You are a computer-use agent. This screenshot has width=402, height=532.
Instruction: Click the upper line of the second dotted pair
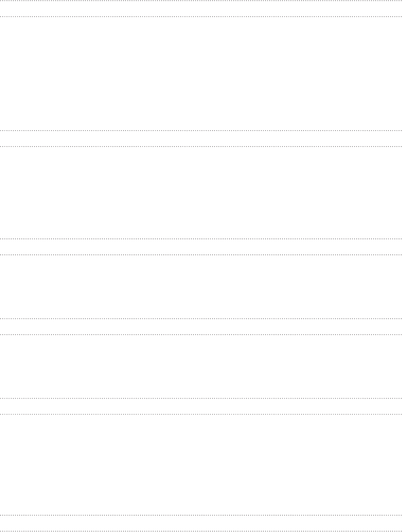click(x=201, y=131)
